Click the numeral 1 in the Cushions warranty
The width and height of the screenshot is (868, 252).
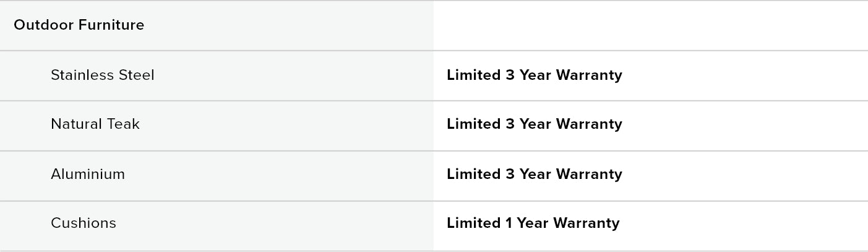coord(509,224)
